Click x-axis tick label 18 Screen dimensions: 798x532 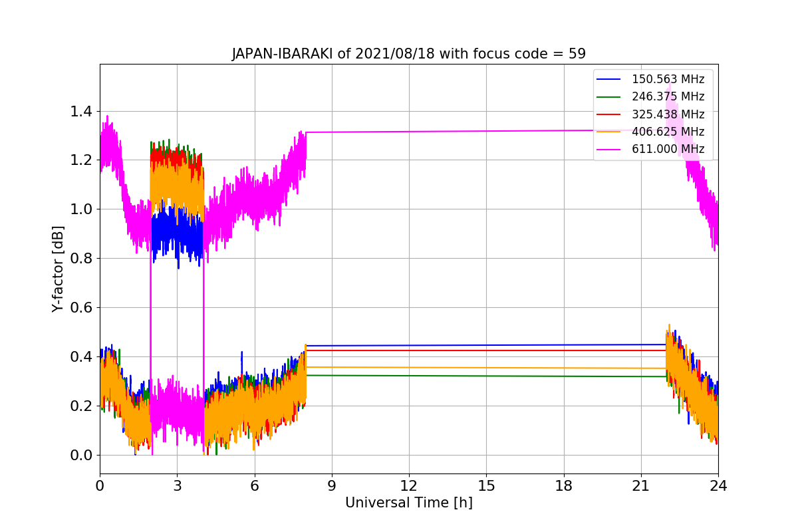click(x=563, y=485)
